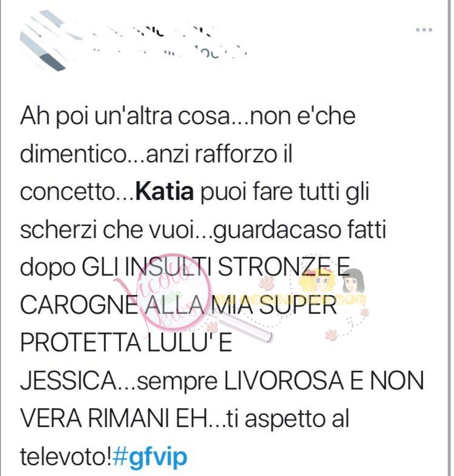Open the #gfvip hashtag link
Screen dimensions: 454x476
(150, 457)
